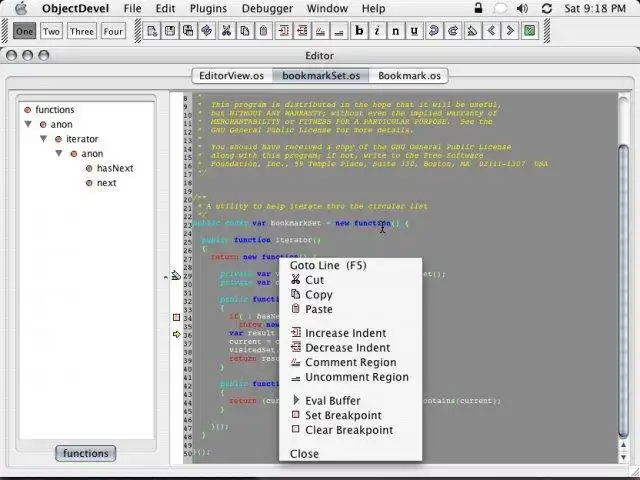Viewport: 640px width, 480px height.
Task: Choose Eval Buffer in context menu
Action: point(350,401)
